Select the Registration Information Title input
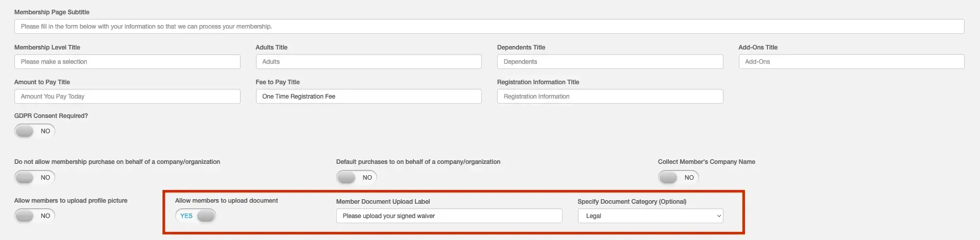The image size is (980, 240). pos(610,97)
